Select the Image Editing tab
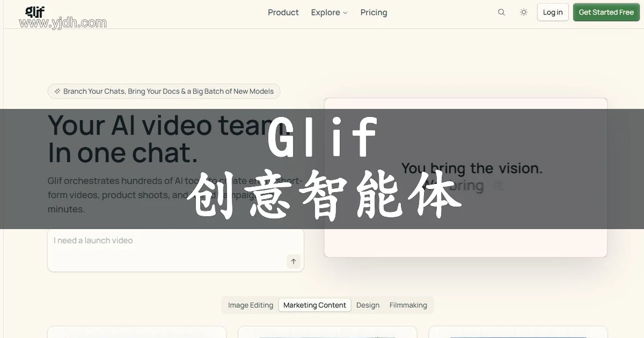 [251, 305]
